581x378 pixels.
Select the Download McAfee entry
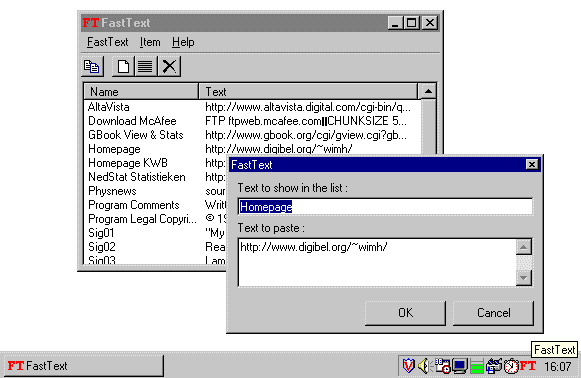click(132, 121)
